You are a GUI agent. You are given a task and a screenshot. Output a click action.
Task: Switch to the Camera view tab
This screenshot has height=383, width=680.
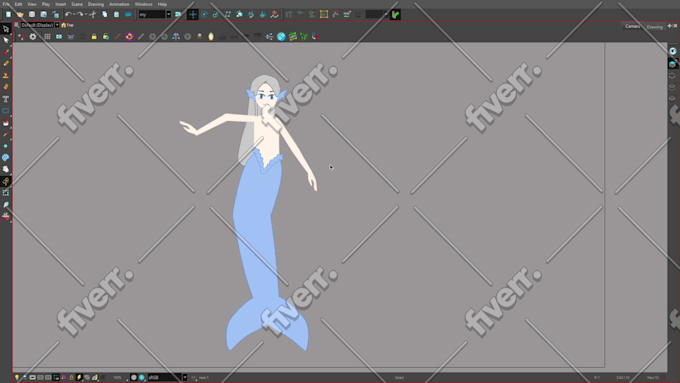coord(632,26)
